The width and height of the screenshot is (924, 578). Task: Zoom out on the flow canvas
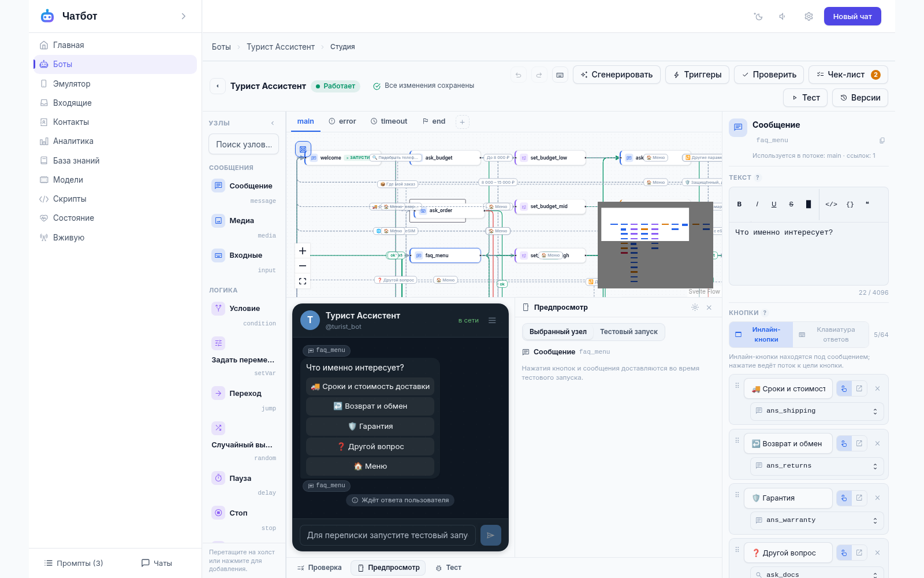[303, 266]
